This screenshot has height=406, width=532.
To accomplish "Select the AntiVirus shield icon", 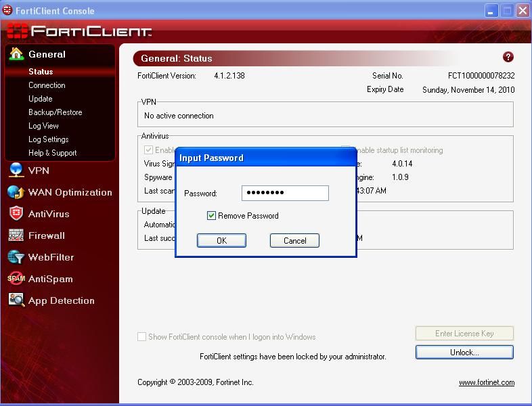I will coord(16,214).
